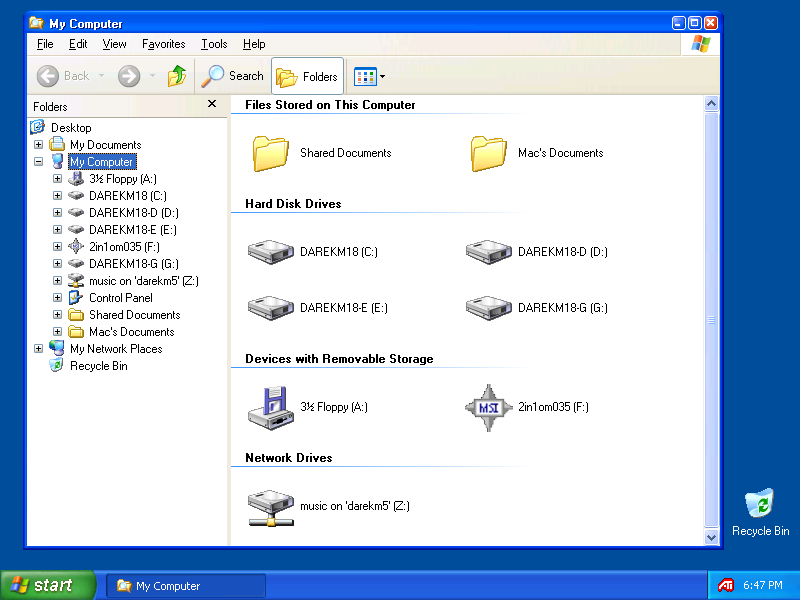Open the View menu

[114, 44]
